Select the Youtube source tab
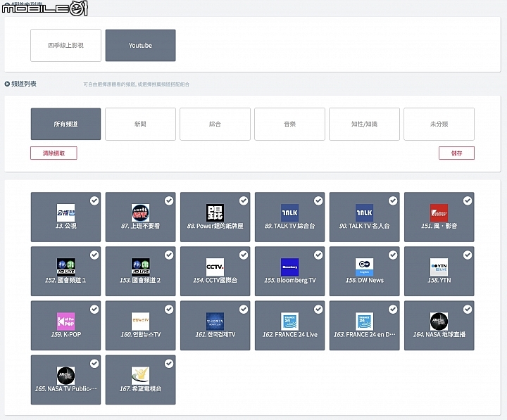 pyautogui.click(x=140, y=45)
